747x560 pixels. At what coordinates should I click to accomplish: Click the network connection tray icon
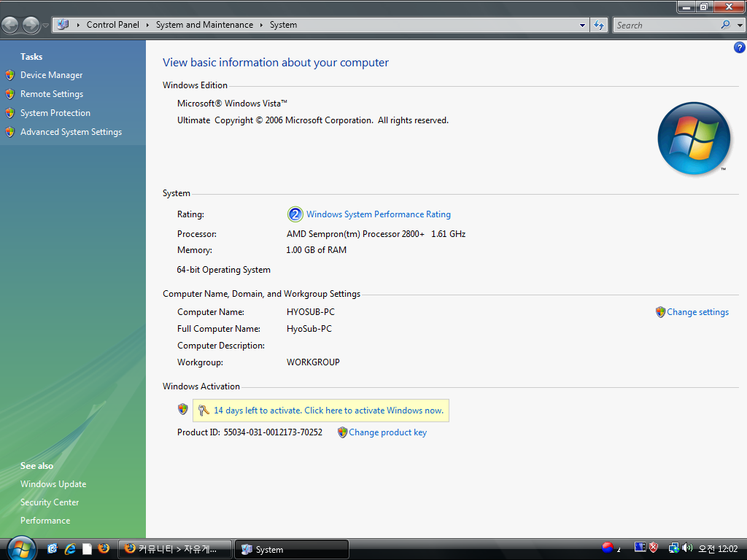click(673, 548)
